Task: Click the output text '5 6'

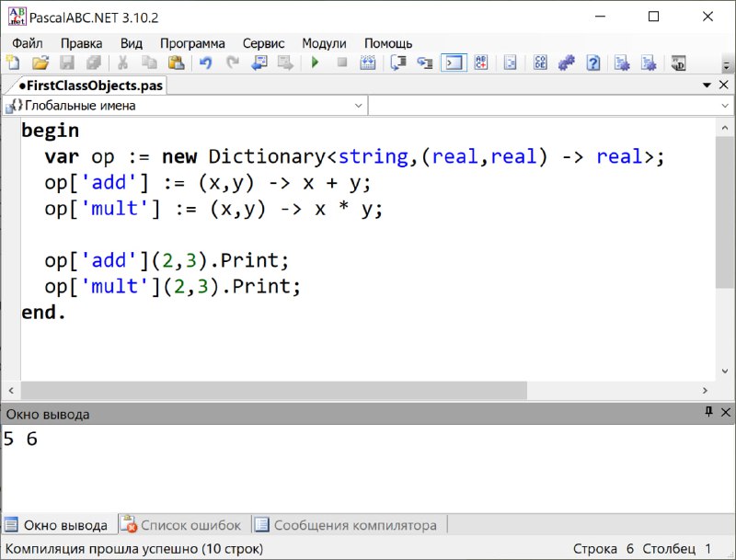Action: 20,439
